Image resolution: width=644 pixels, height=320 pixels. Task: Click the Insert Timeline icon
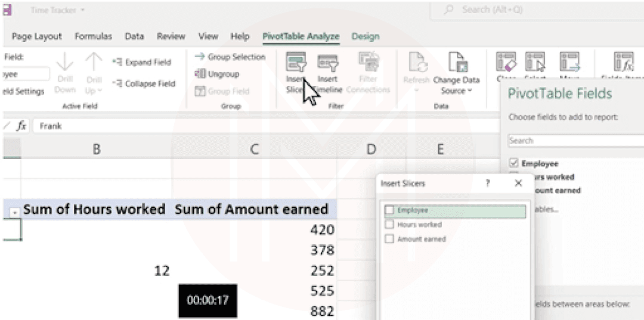[x=327, y=63]
